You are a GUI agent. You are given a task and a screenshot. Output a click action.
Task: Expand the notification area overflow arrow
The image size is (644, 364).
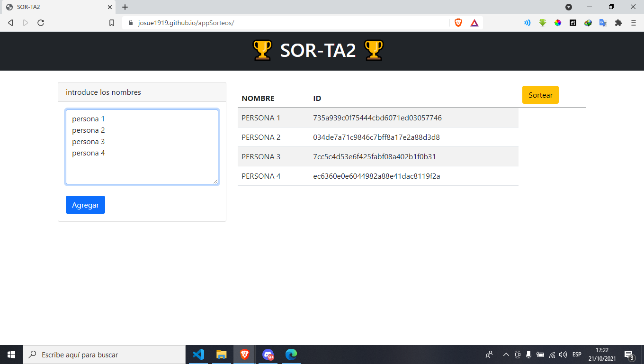point(506,354)
